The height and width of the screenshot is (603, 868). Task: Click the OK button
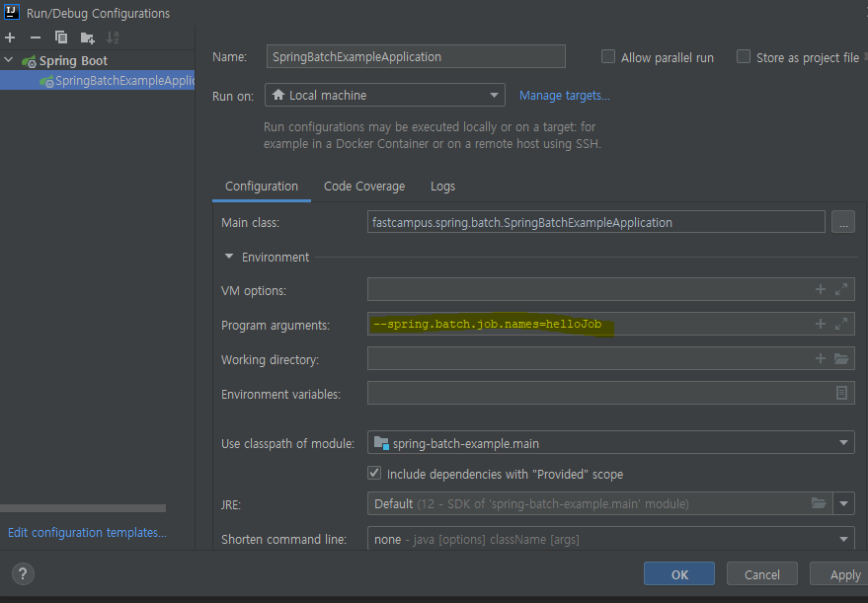[x=679, y=574]
